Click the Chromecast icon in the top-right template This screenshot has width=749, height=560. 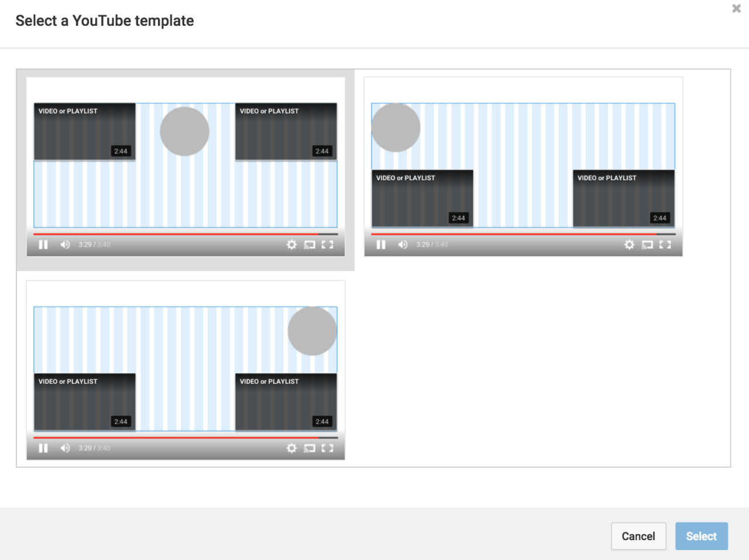click(647, 245)
